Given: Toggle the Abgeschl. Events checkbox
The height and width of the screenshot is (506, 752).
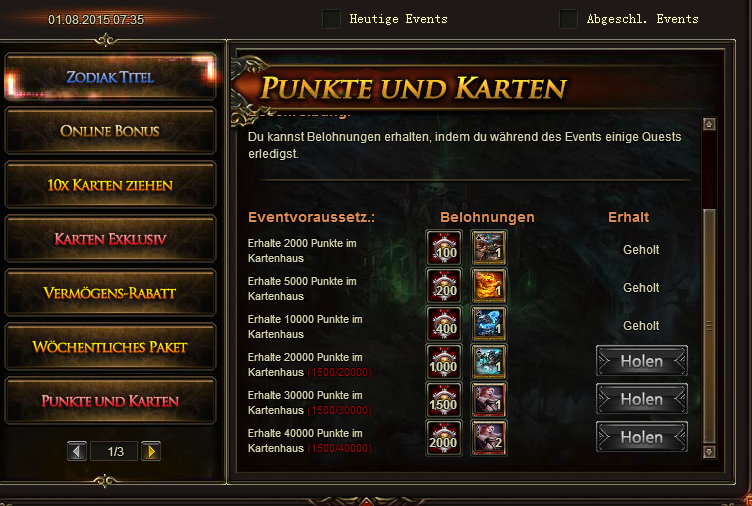Looking at the screenshot, I should point(568,19).
